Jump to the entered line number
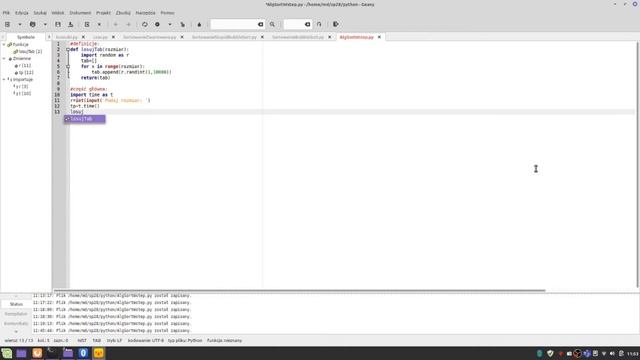 point(319,24)
